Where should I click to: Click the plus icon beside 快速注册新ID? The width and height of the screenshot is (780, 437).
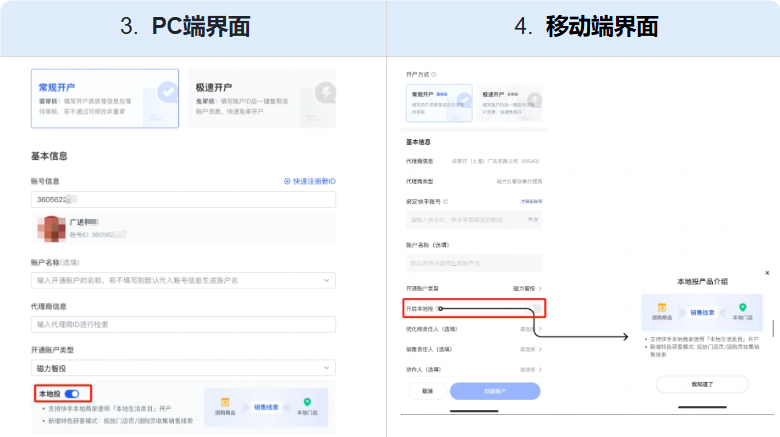[287, 181]
